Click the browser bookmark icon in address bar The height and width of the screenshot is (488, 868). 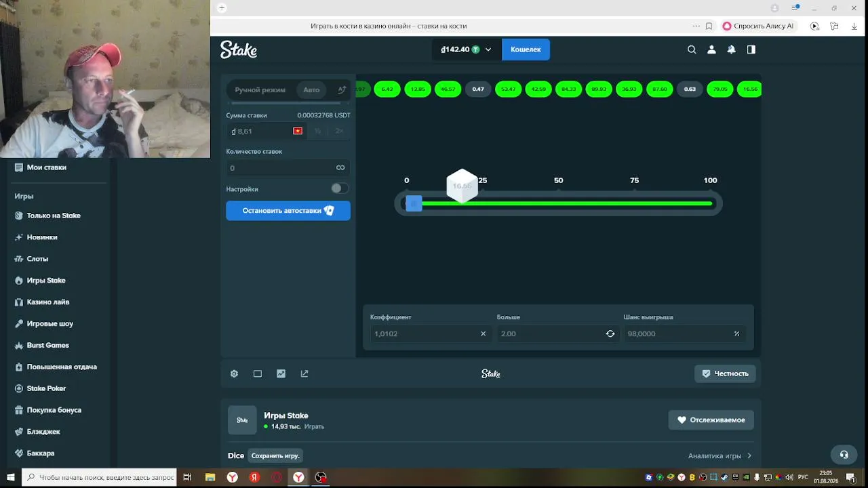tap(709, 26)
